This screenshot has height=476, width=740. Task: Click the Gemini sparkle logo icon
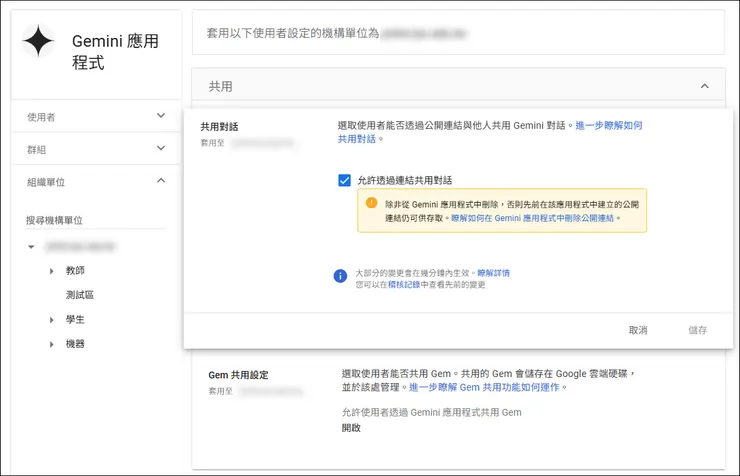[x=38, y=41]
